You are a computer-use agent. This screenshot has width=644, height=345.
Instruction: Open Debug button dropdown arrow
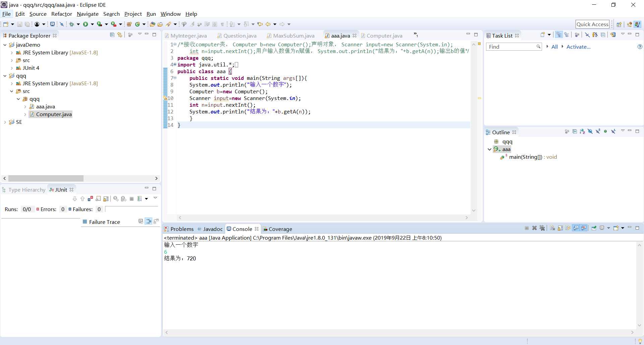[x=78, y=24]
